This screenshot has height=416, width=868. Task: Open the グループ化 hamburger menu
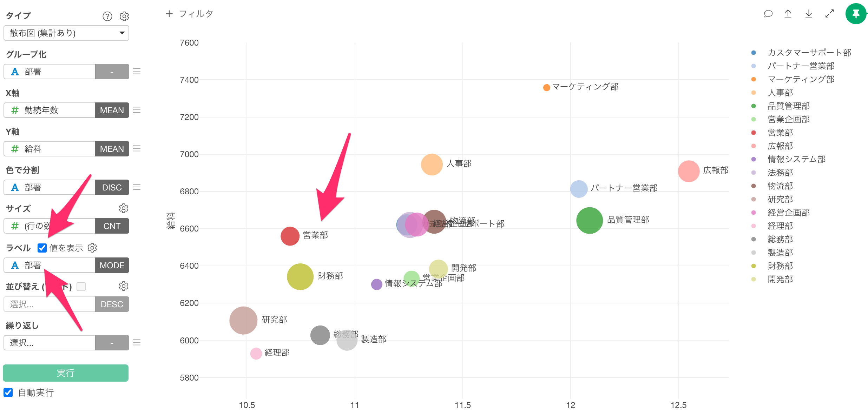tap(137, 72)
